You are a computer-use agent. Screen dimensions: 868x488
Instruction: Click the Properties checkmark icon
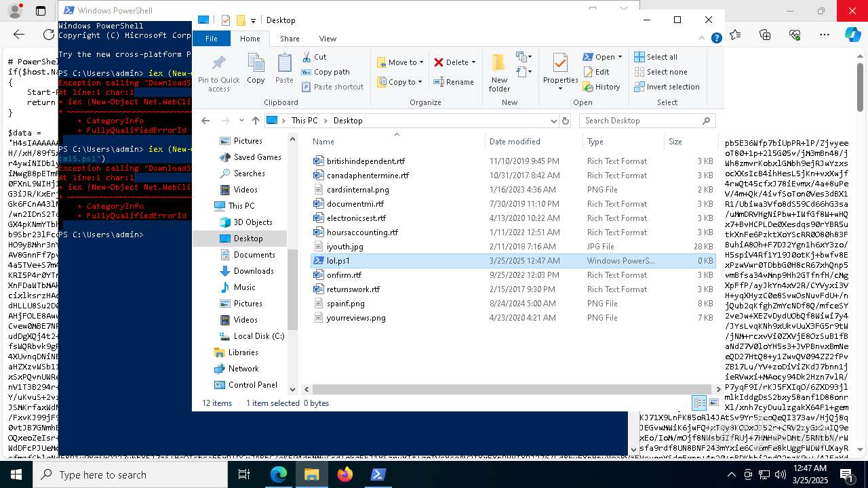click(560, 63)
